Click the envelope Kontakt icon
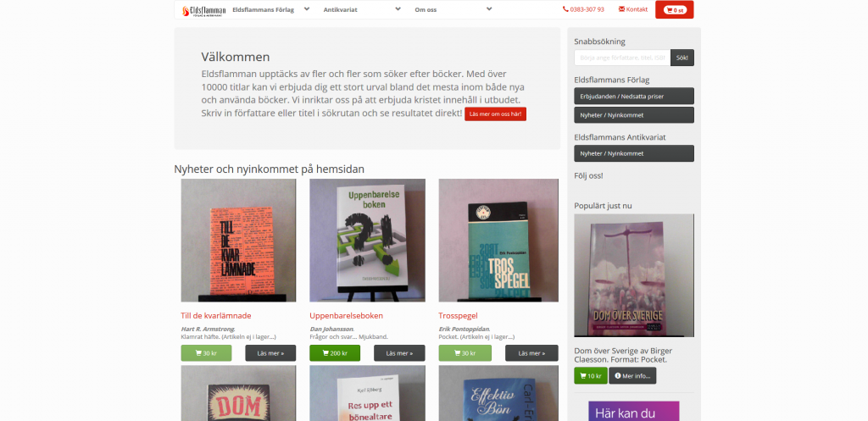 (621, 9)
